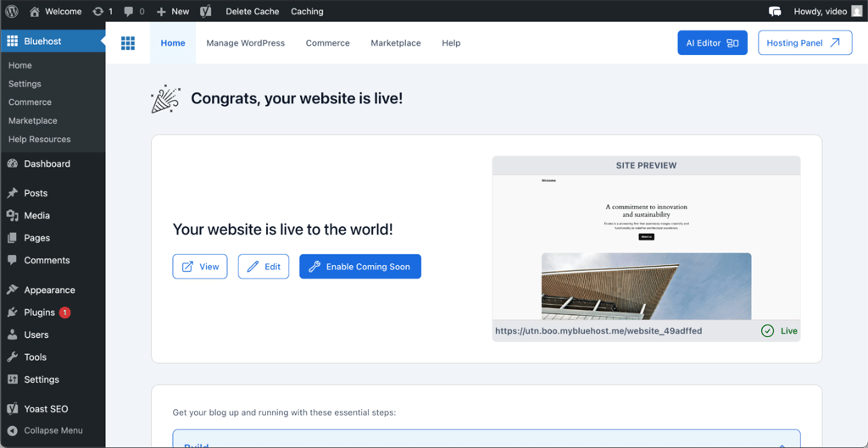
Task: Open the Welcome site home link
Action: point(55,11)
